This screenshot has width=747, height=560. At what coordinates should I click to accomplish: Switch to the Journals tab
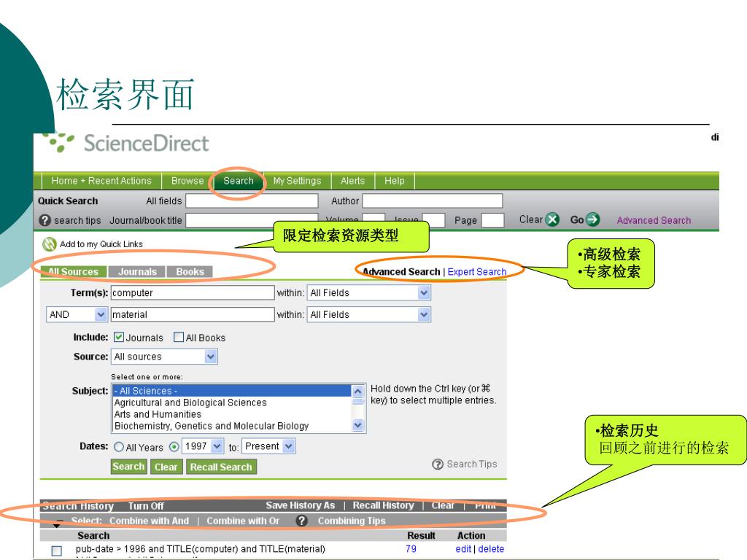[137, 271]
